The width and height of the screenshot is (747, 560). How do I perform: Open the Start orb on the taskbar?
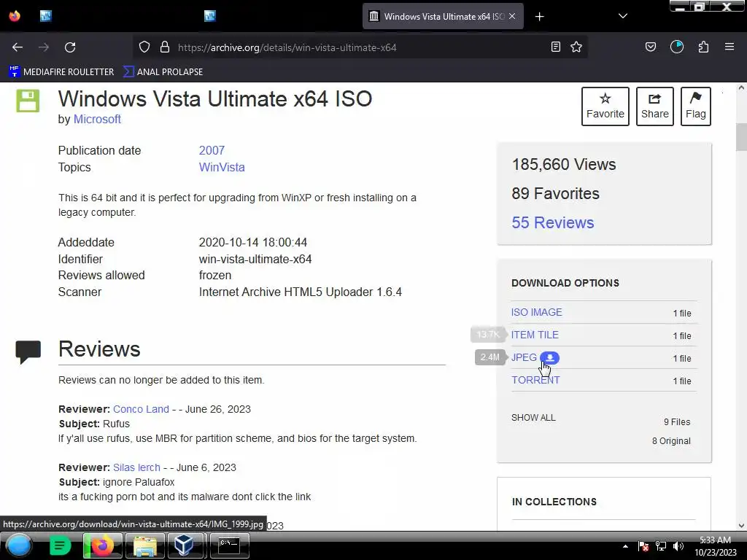(x=18, y=545)
